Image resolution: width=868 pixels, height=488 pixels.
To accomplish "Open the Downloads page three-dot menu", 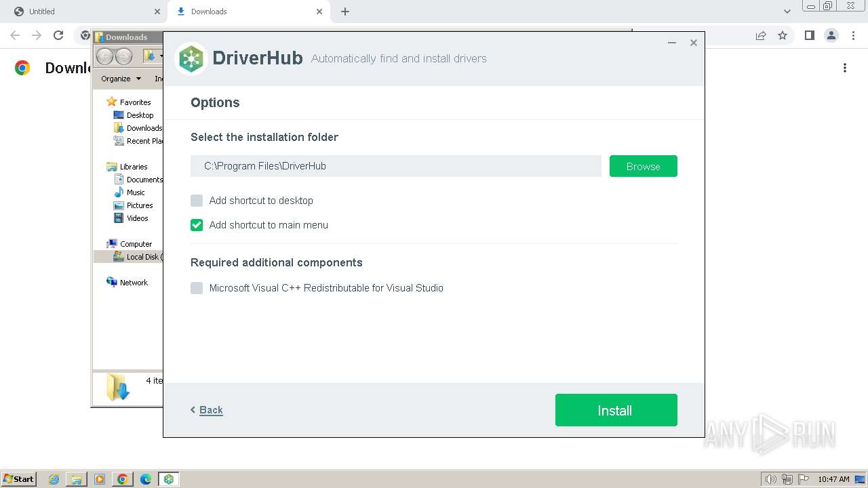I will click(845, 68).
